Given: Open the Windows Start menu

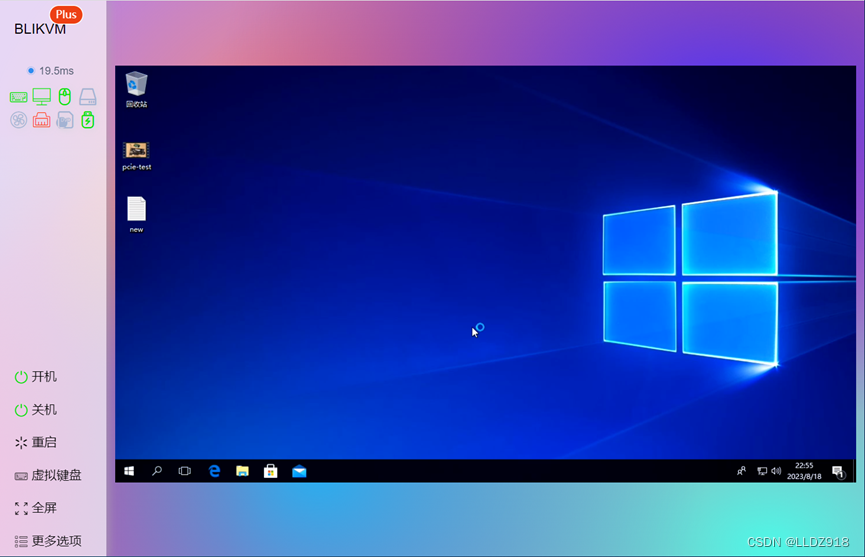Looking at the screenshot, I should [x=129, y=471].
